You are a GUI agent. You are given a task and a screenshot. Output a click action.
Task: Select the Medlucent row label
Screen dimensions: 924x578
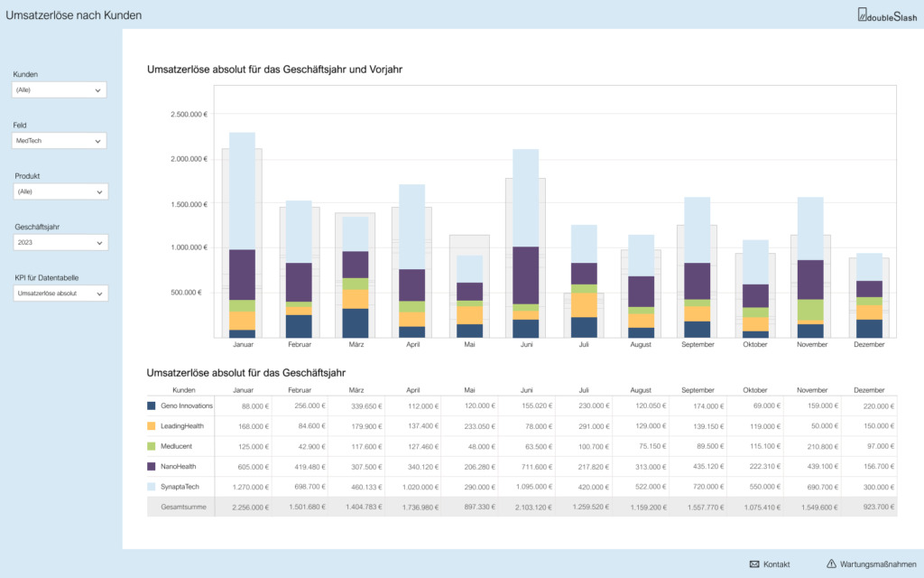[176, 446]
